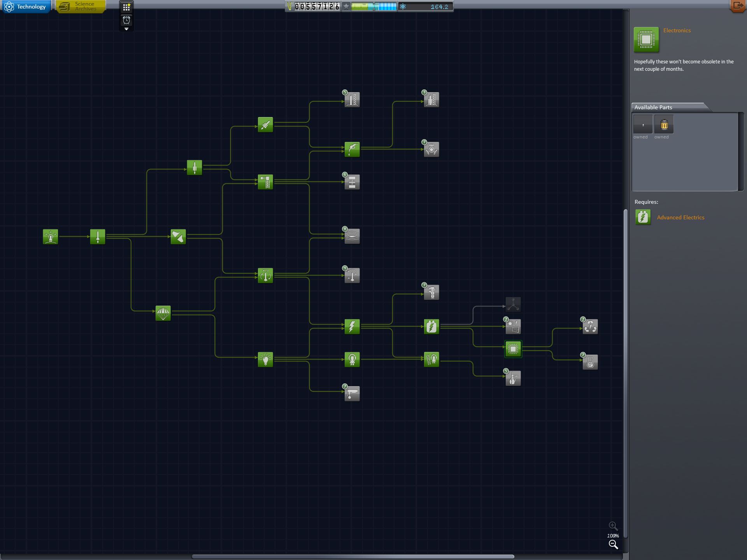Click the science points display 164.2
The width and height of the screenshot is (747, 560).
coord(426,7)
